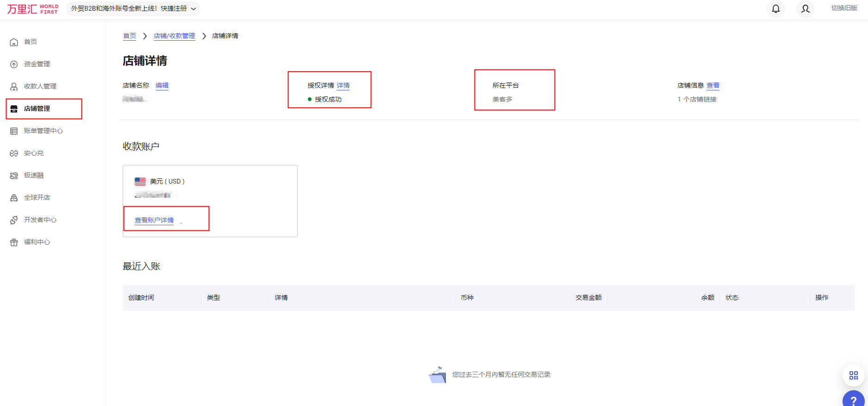Open 授权详情 详情 link
The height and width of the screenshot is (406, 868).
(x=343, y=85)
